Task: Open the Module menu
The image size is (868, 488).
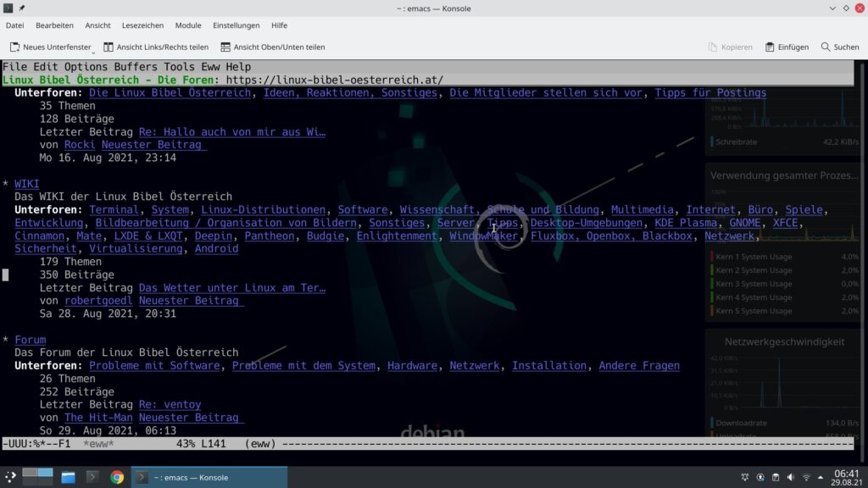Action: click(188, 25)
